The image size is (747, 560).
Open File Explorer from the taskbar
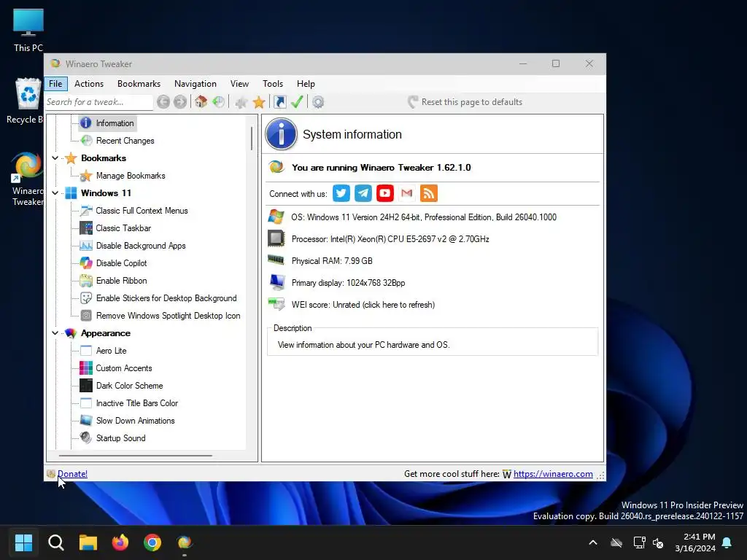[88, 542]
